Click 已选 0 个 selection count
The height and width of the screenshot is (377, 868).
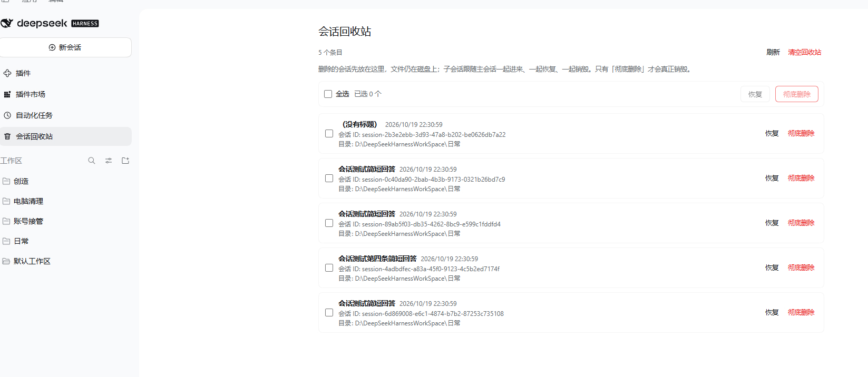point(368,94)
